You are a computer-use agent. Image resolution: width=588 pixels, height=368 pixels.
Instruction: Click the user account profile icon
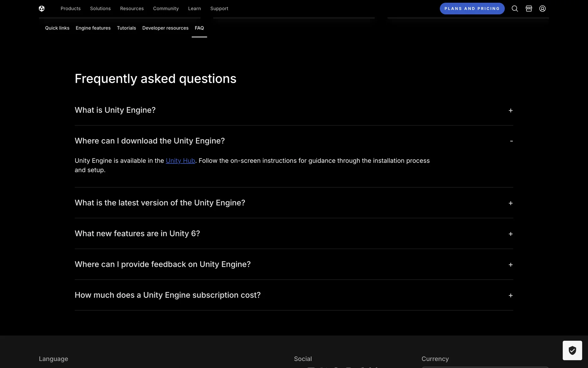(x=542, y=9)
